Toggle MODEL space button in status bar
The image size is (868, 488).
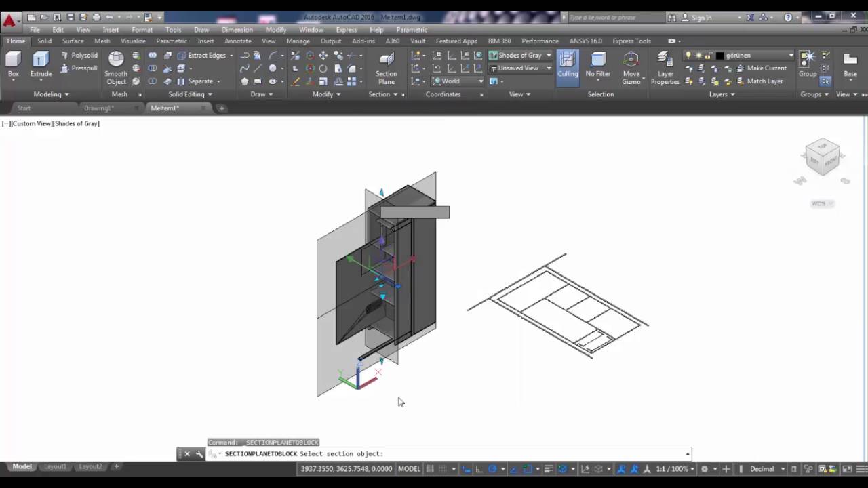coord(409,469)
